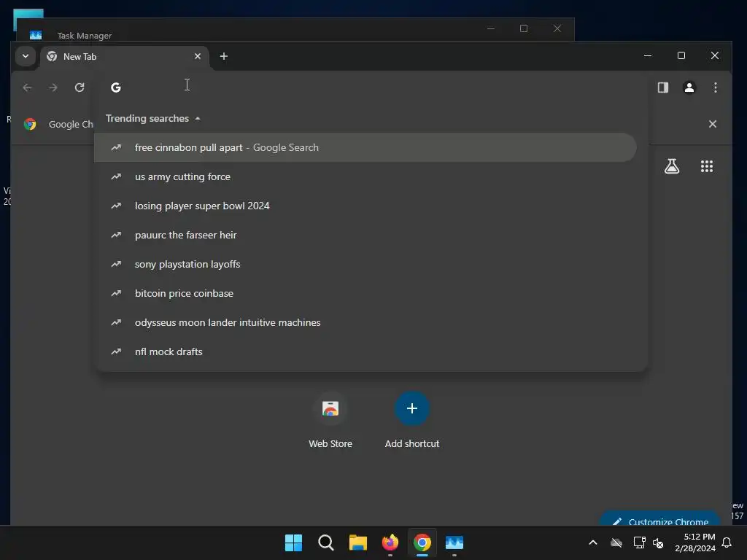This screenshot has width=747, height=560.
Task: Switch to Firefox in the taskbar
Action: [390, 542]
